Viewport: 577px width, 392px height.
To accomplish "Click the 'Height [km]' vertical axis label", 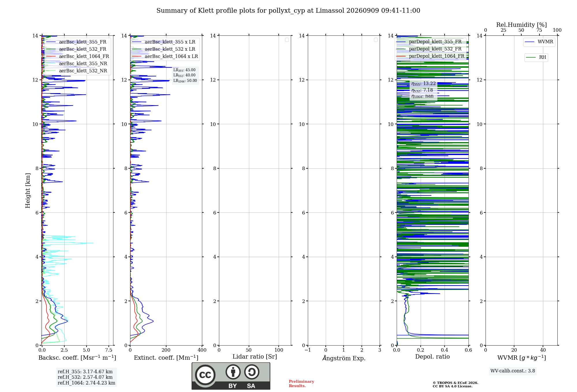I will point(28,191).
